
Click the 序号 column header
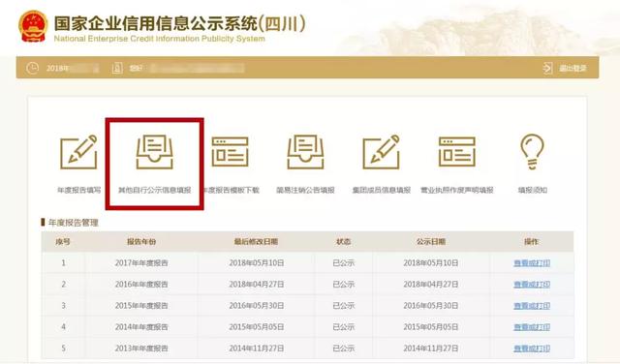tap(63, 241)
